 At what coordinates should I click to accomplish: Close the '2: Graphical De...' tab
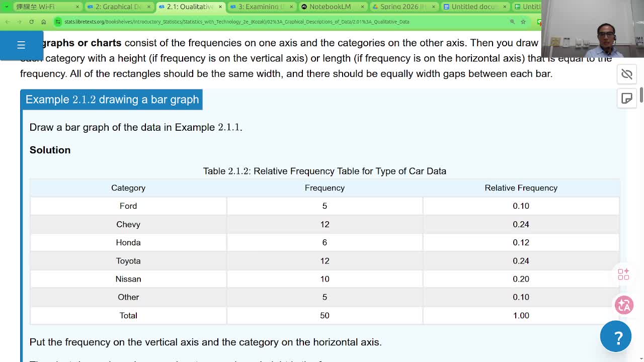(x=149, y=7)
